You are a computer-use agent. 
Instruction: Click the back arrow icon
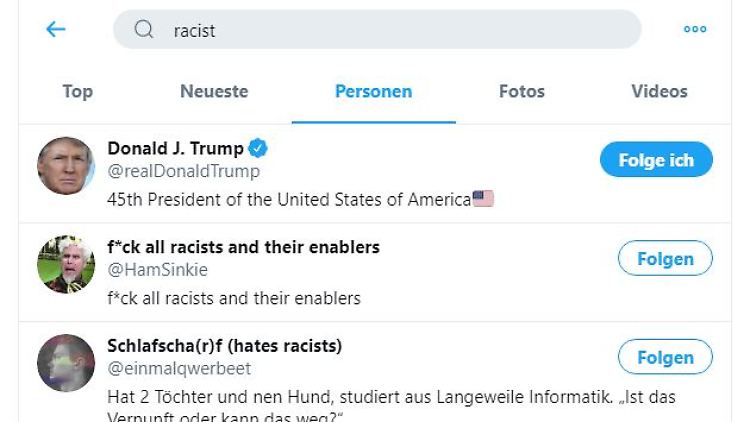pos(56,29)
